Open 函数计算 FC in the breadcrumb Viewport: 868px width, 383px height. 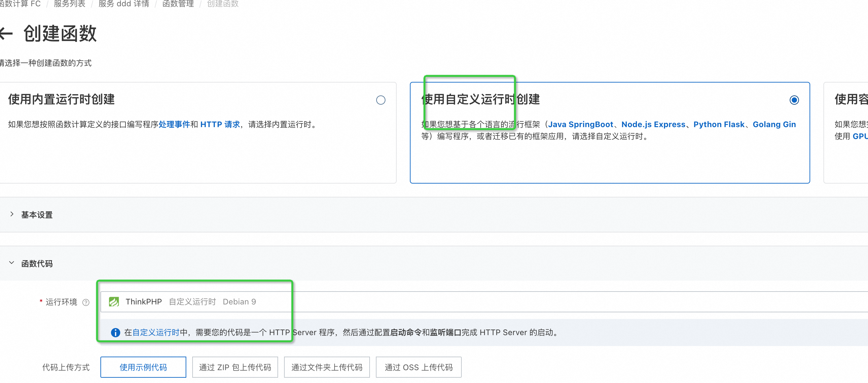[x=20, y=4]
